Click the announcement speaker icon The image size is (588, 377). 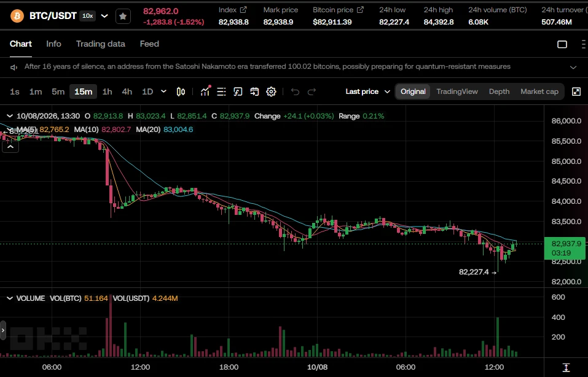coord(14,67)
